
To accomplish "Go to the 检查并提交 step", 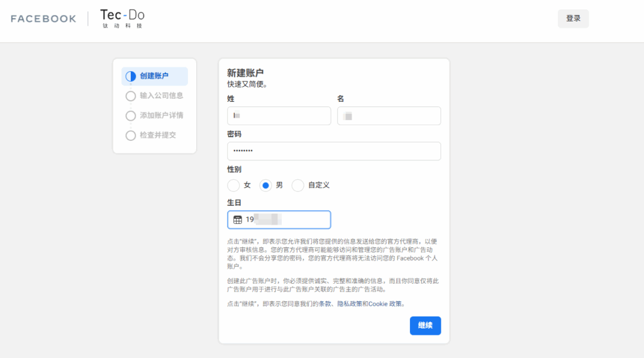I will pos(158,135).
